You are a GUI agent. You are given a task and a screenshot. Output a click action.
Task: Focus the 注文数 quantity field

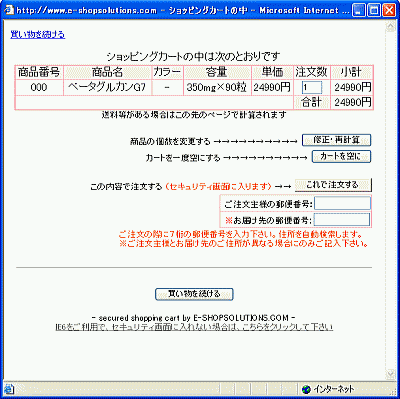click(x=312, y=88)
